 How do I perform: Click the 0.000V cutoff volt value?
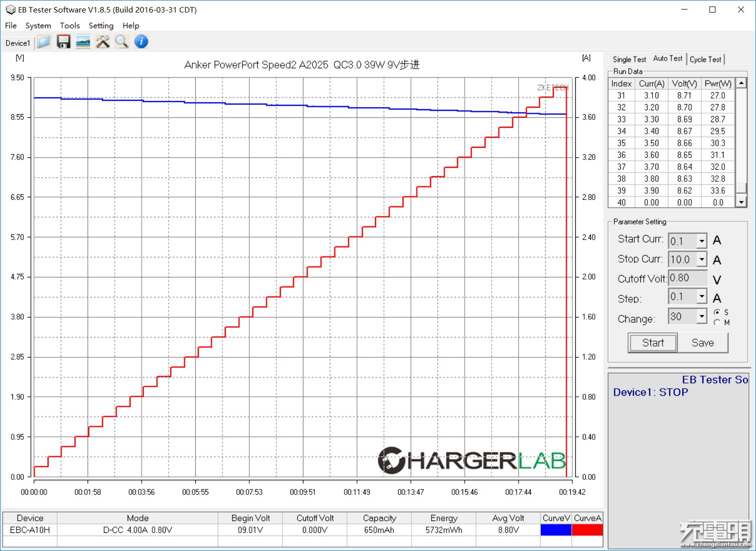tap(315, 529)
